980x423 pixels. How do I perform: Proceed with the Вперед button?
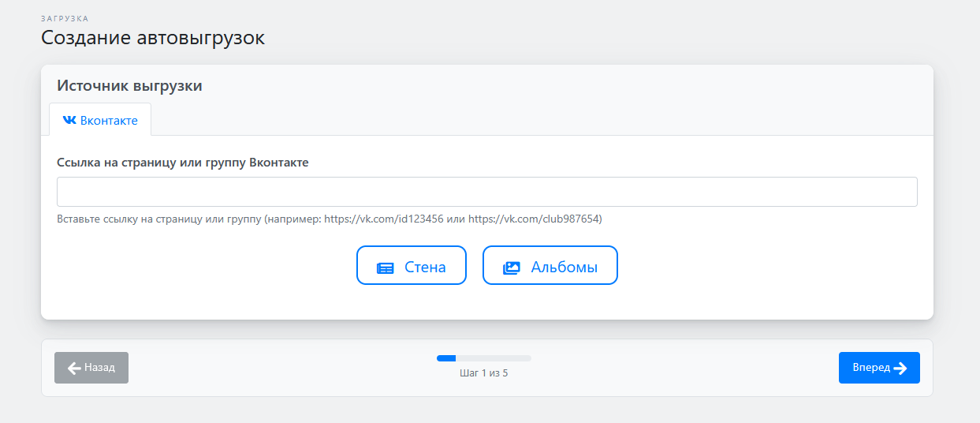878,368
